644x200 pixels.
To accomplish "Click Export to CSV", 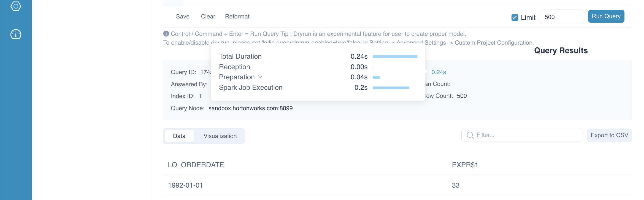I will click(609, 135).
